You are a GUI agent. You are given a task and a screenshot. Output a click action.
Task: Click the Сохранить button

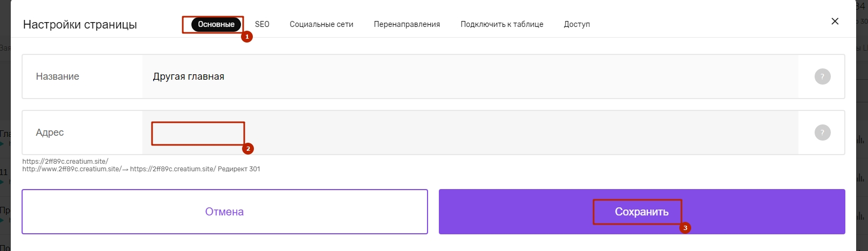[x=642, y=212]
